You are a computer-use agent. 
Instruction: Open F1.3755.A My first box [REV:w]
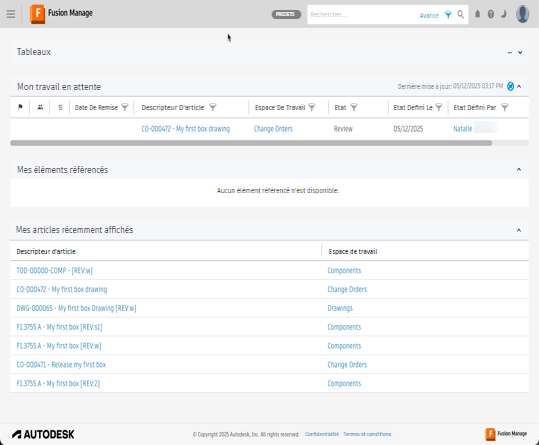click(59, 346)
